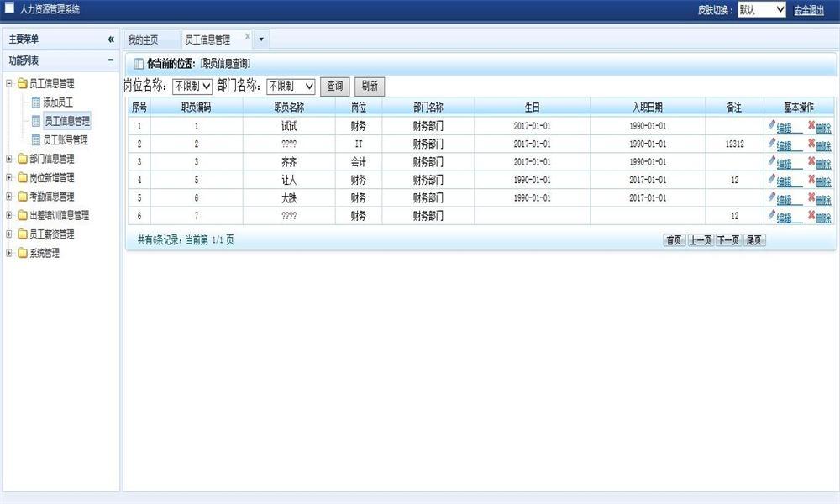
Task: Close the 员工信息管理 tab
Action: pos(248,36)
